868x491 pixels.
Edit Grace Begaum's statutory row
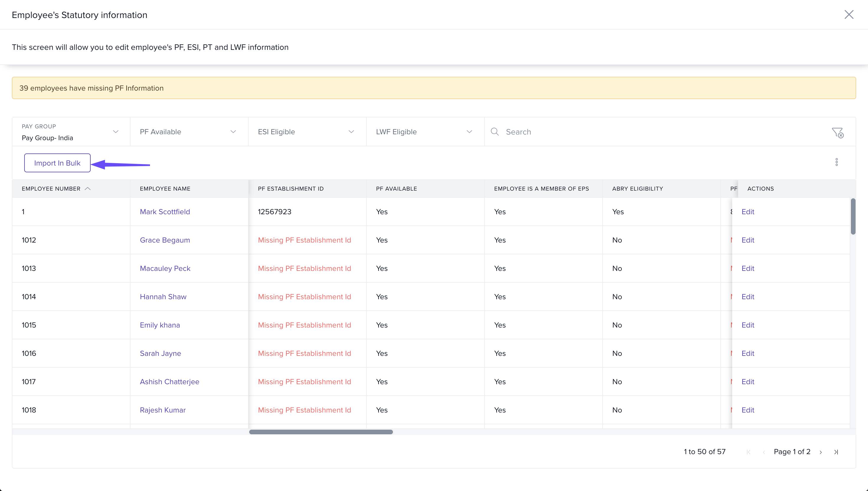(x=748, y=240)
